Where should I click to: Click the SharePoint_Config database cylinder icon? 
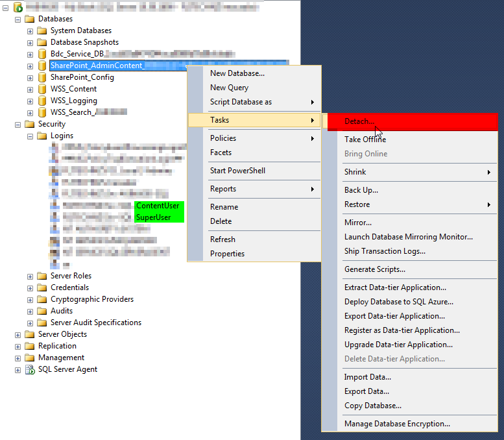point(42,77)
